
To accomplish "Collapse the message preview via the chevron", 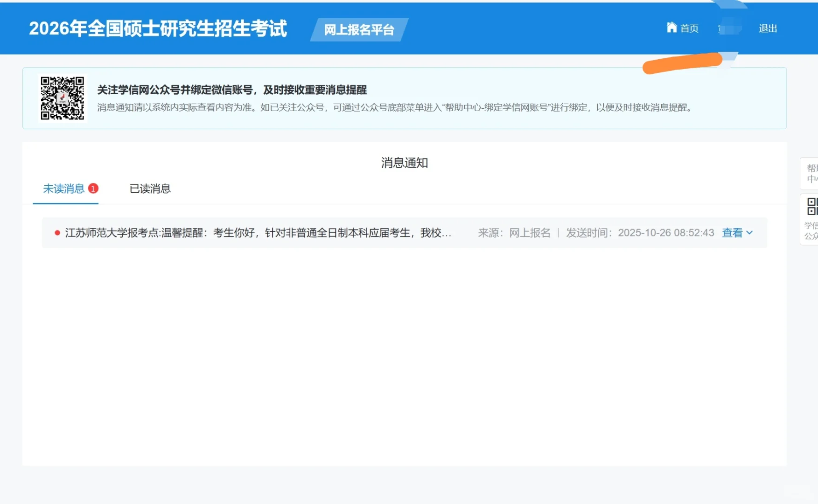I will click(749, 233).
